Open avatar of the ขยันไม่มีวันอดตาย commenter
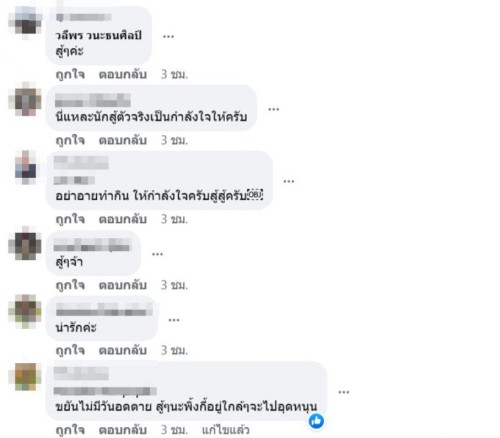The height and width of the screenshot is (438, 500). click(25, 377)
